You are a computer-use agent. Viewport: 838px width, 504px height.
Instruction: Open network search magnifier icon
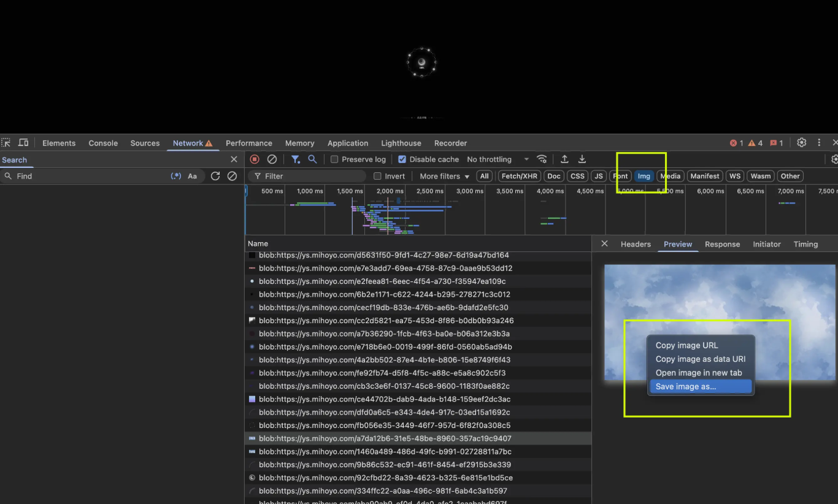click(312, 159)
